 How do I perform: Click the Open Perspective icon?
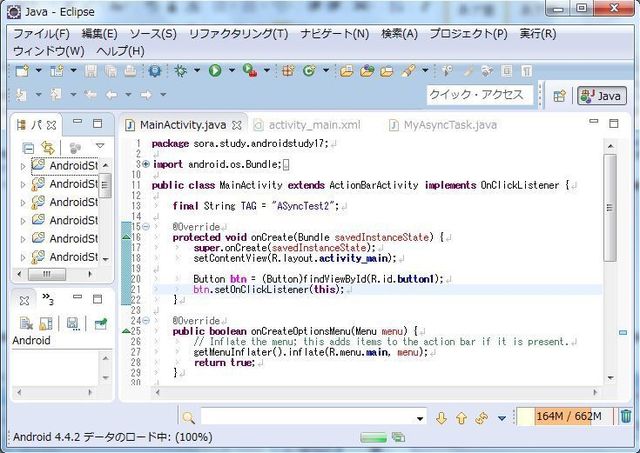point(559,96)
